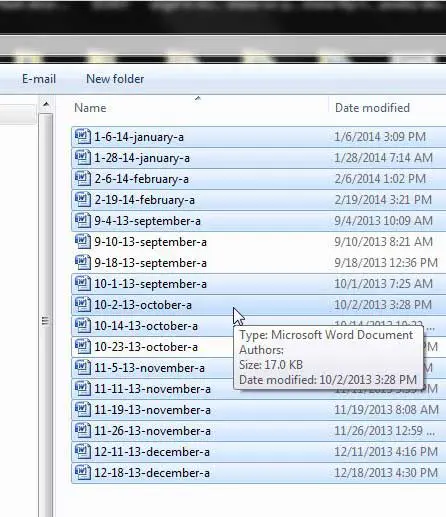Create a New folder from toolbar
Image resolution: width=446 pixels, height=517 pixels.
tap(115, 79)
